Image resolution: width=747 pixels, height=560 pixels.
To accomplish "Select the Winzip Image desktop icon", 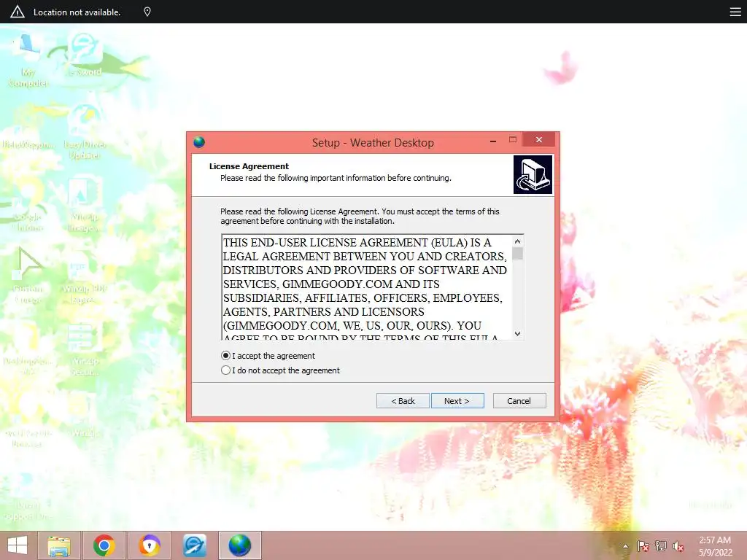I will [85, 206].
